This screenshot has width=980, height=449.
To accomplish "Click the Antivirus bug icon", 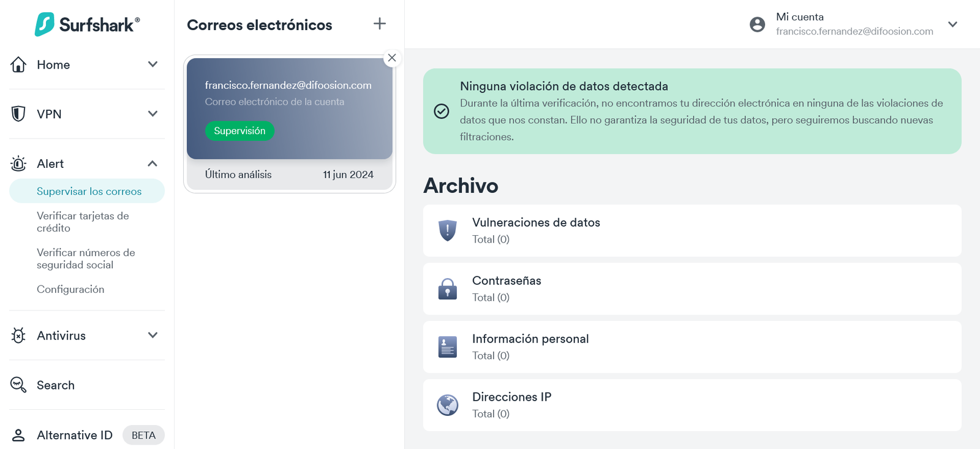I will pos(18,335).
